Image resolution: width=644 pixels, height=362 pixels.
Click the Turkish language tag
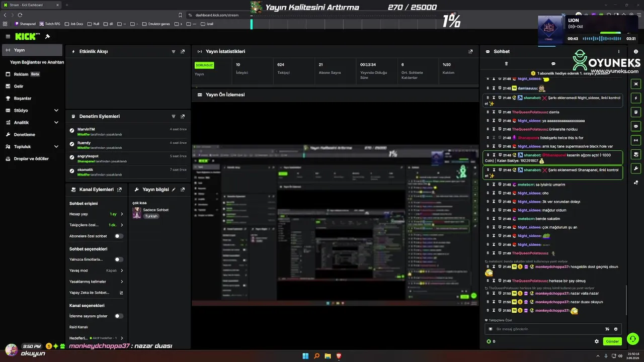(151, 216)
